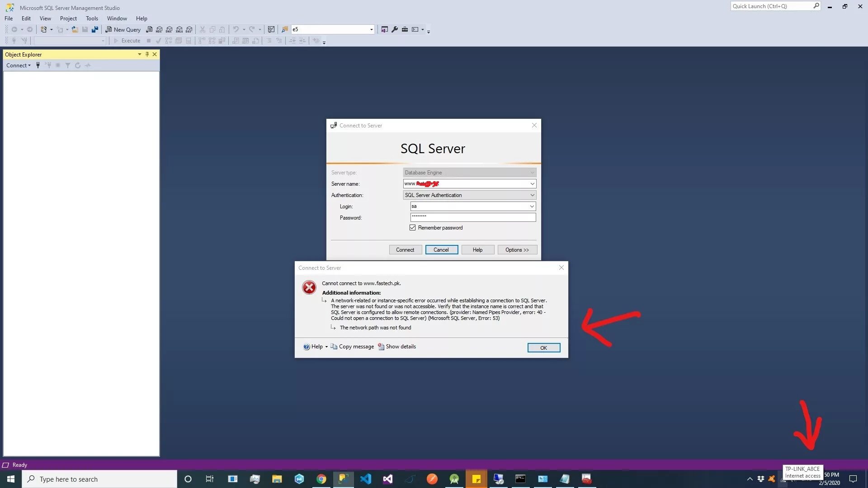Click the Options button
The height and width of the screenshot is (488, 868).
(517, 249)
